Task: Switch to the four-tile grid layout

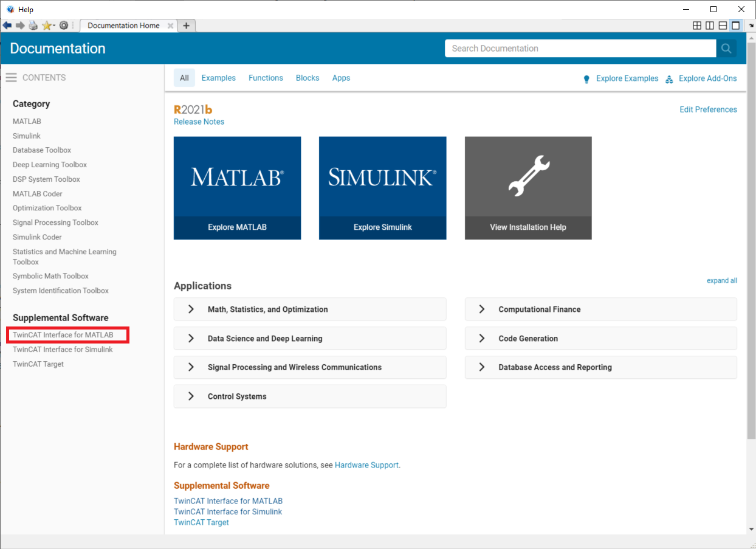Action: pos(697,26)
